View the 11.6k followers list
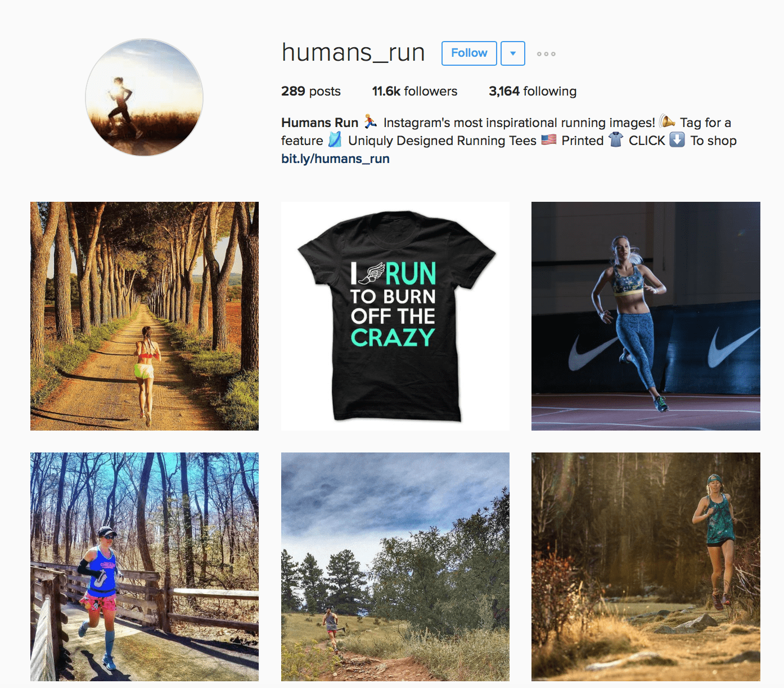 pyautogui.click(x=414, y=91)
